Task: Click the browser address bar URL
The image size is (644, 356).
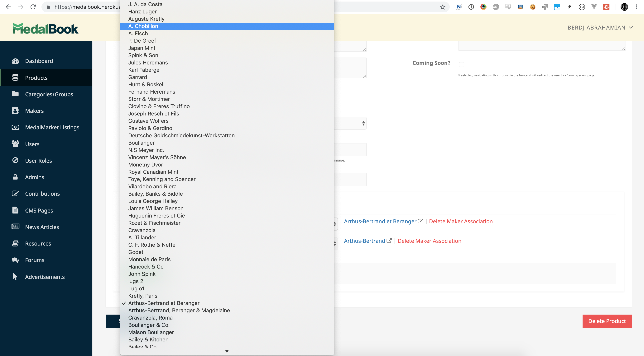Action: [88, 7]
